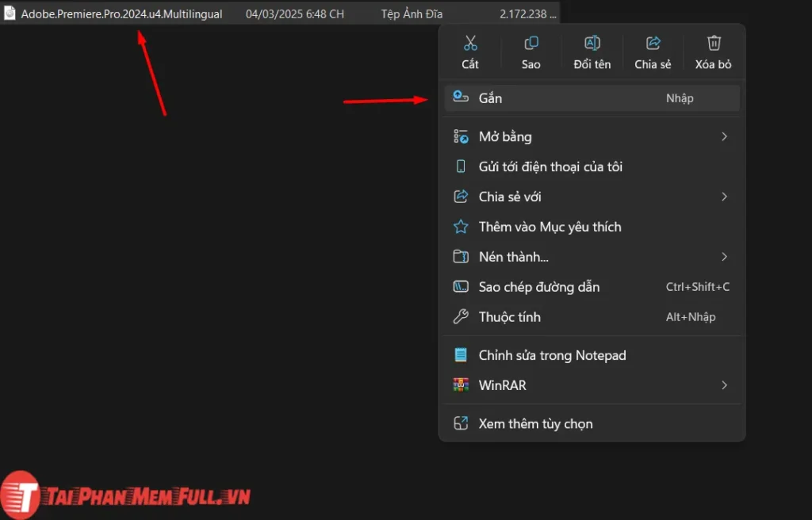The height and width of the screenshot is (520, 812).
Task: Choose Gửi tới điện thoại của tôi
Action: pyautogui.click(x=550, y=166)
